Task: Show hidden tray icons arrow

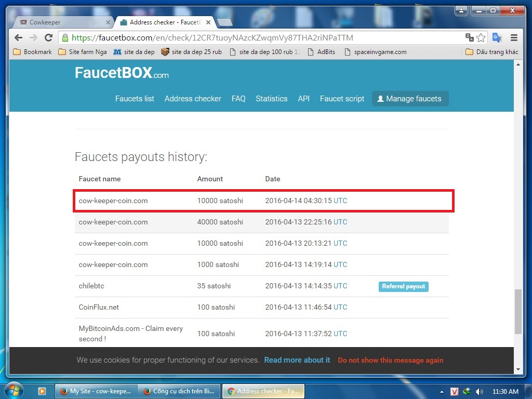Action: pos(442,392)
